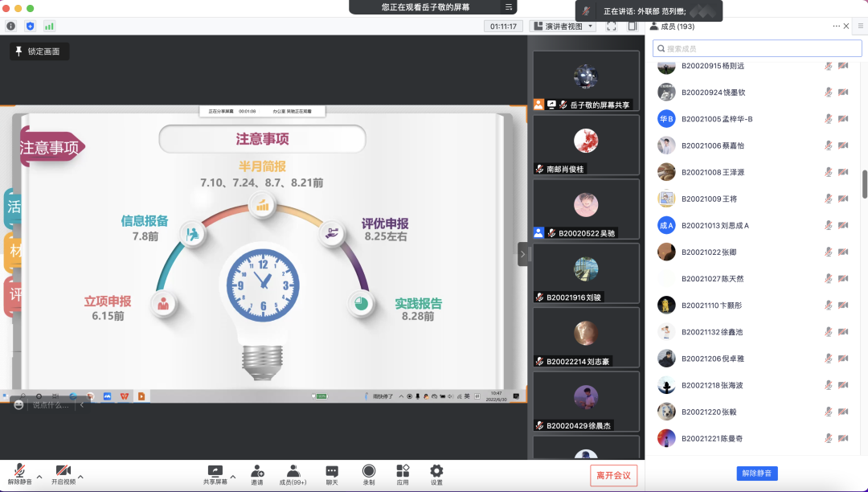Click the 搜索成员 search field

click(x=756, y=48)
